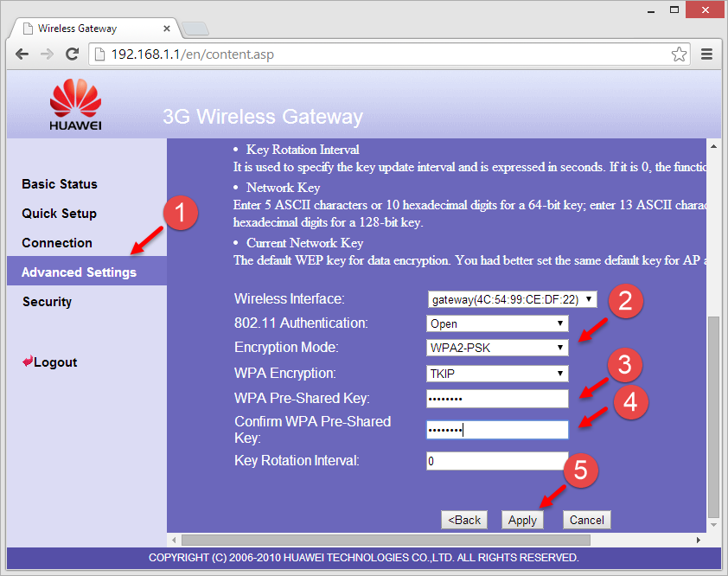
Task: Click the browser forward arrow
Action: (x=47, y=54)
